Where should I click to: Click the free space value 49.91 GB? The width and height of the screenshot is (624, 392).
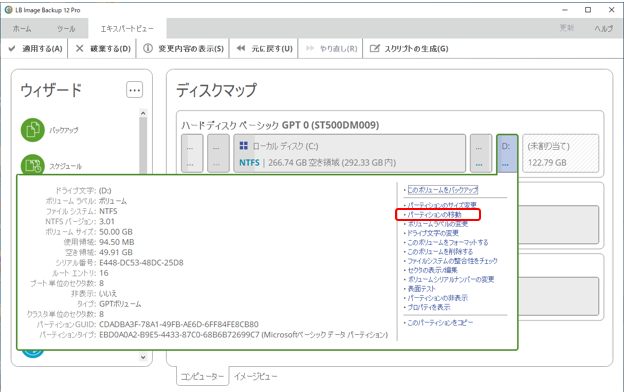point(116,252)
